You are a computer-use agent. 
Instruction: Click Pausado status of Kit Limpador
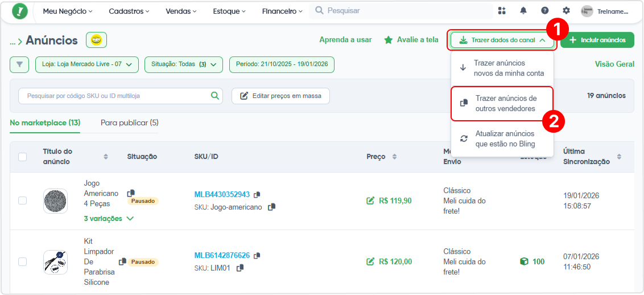(143, 262)
